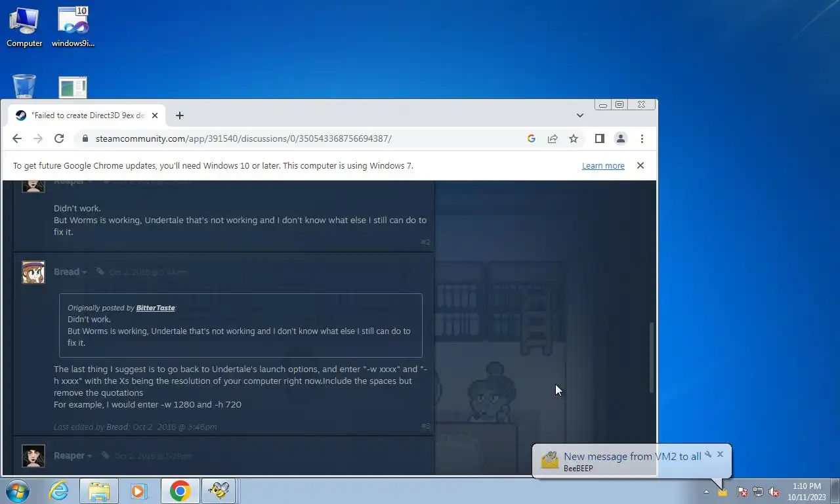Launch Internet Explorer from taskbar

tap(58, 491)
